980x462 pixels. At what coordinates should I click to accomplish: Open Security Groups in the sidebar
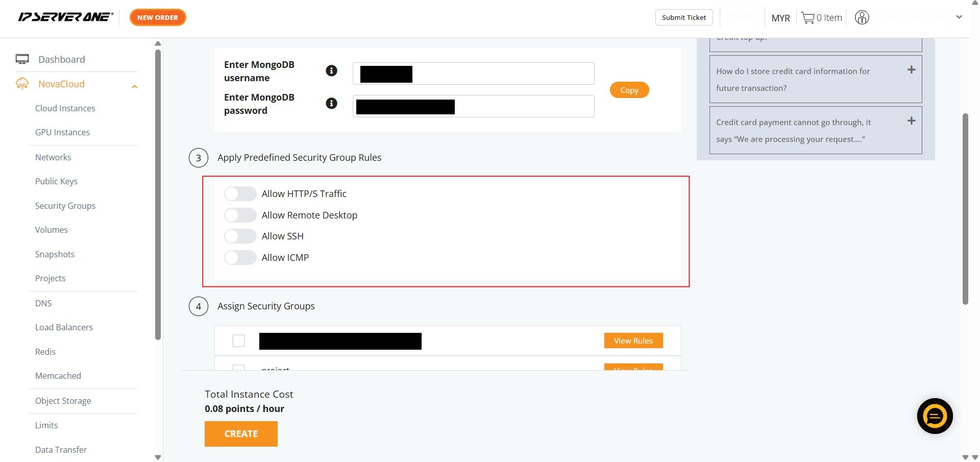[65, 206]
